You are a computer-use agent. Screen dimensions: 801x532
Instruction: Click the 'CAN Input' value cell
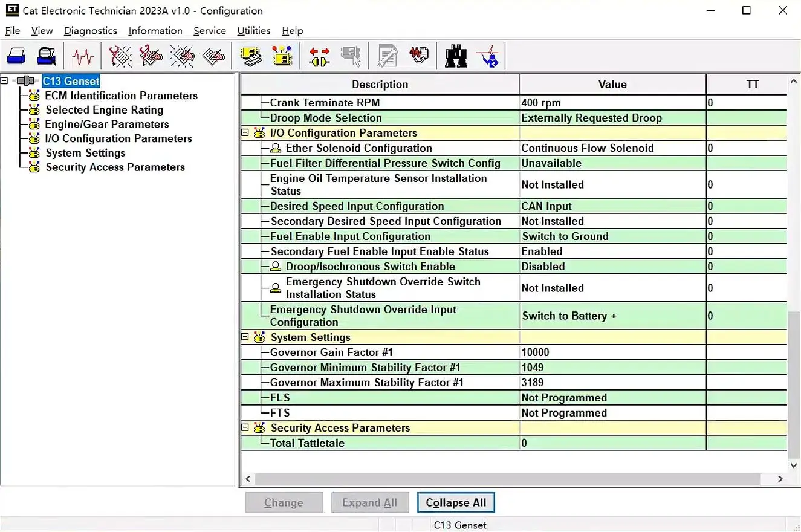[613, 206]
